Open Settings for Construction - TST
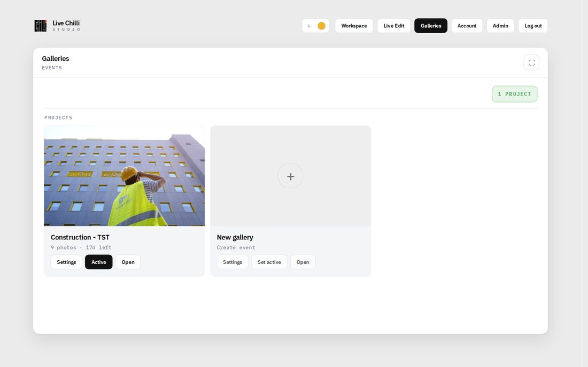 tap(66, 262)
